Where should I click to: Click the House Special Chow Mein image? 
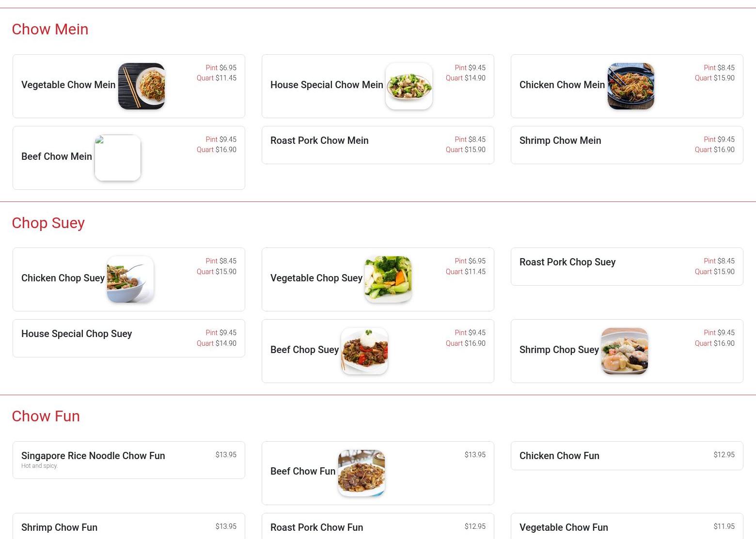(409, 86)
